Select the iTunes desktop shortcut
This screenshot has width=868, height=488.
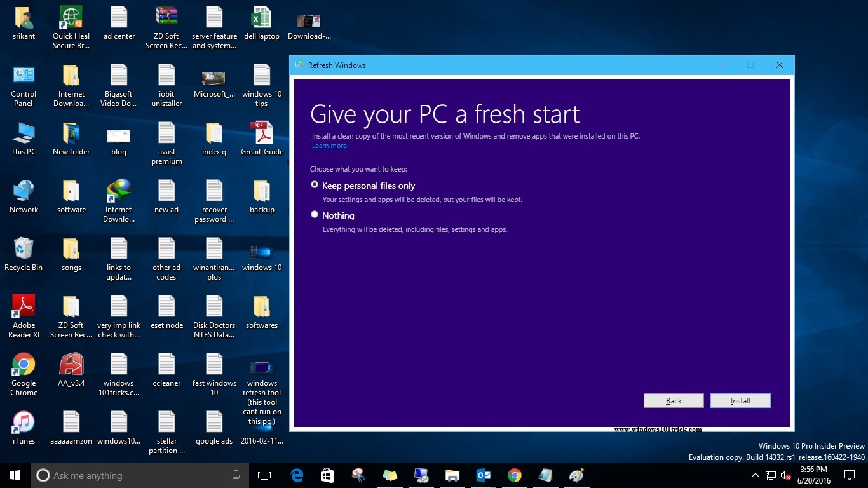pos(24,428)
